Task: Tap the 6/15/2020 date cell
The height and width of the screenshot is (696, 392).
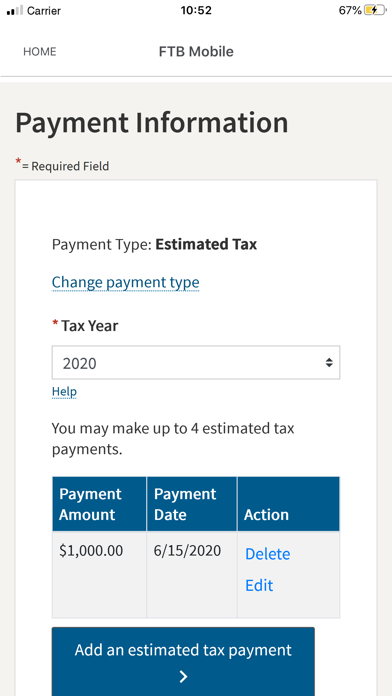Action: (x=187, y=551)
